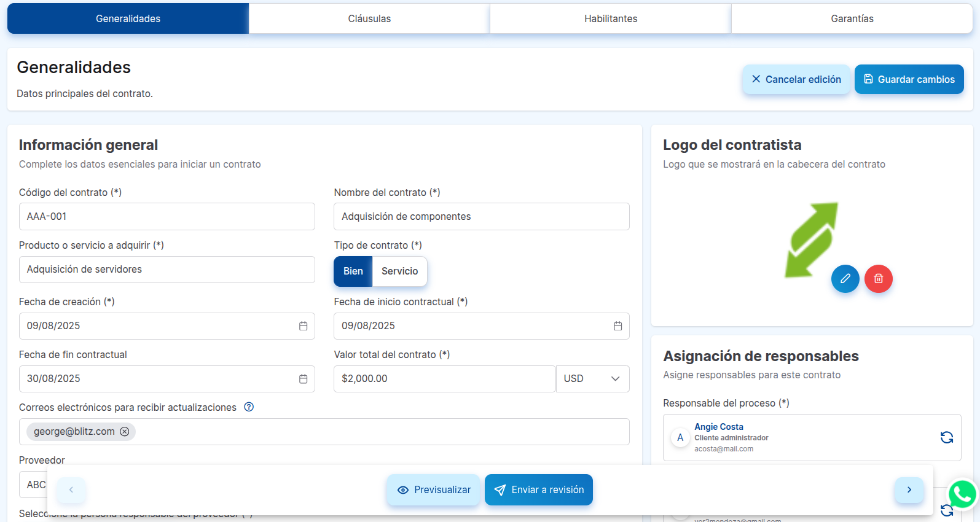This screenshot has width=980, height=522.
Task: Click Enviar a revisión button
Action: (538, 490)
